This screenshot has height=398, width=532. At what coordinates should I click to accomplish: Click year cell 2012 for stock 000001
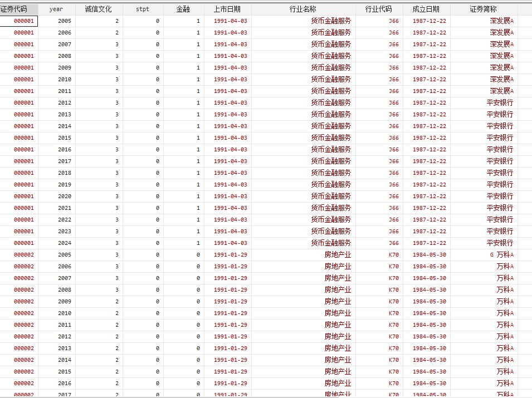[x=64, y=102]
